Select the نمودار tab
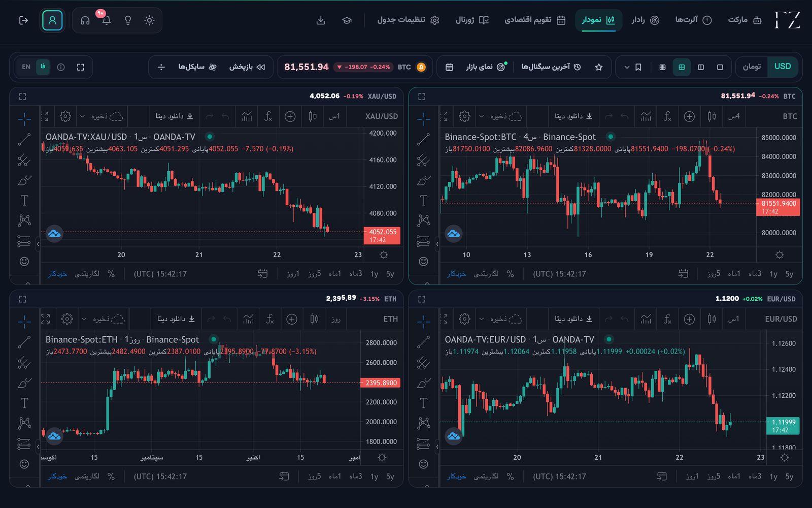The image size is (812, 508). tap(598, 20)
